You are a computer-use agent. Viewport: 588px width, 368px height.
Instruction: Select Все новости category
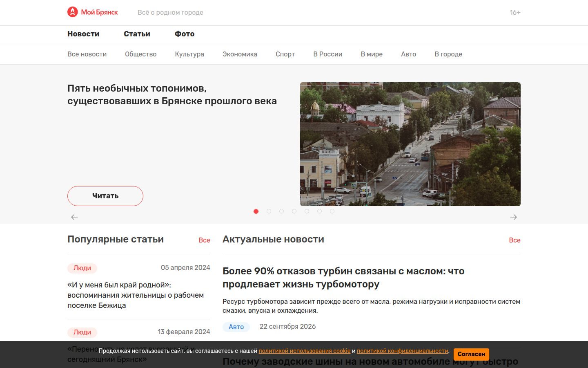pos(87,54)
